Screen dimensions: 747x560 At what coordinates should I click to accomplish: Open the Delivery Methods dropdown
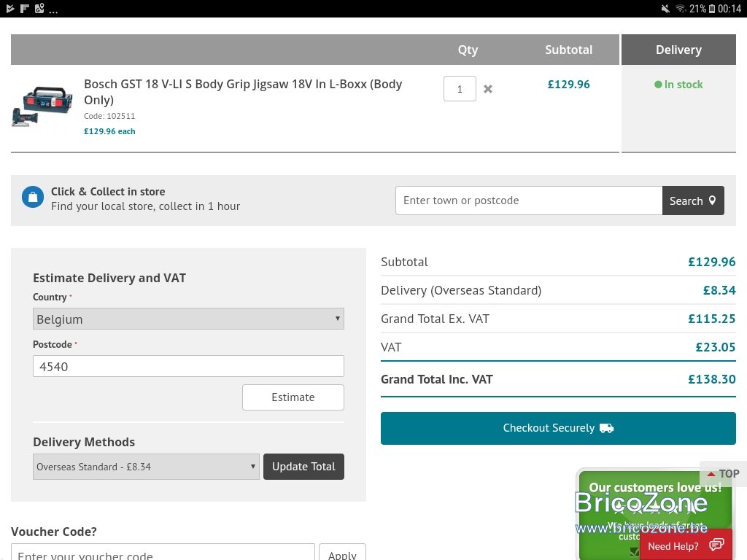[x=146, y=467]
